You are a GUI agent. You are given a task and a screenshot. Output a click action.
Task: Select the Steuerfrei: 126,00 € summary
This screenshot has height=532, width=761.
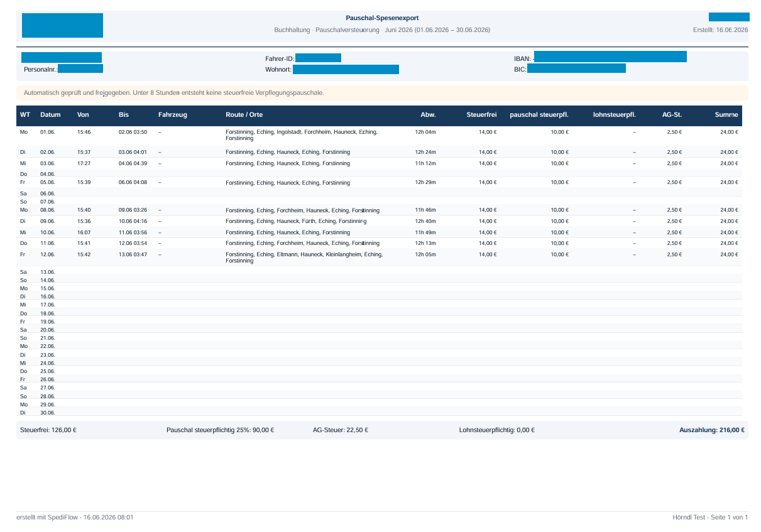(48, 430)
